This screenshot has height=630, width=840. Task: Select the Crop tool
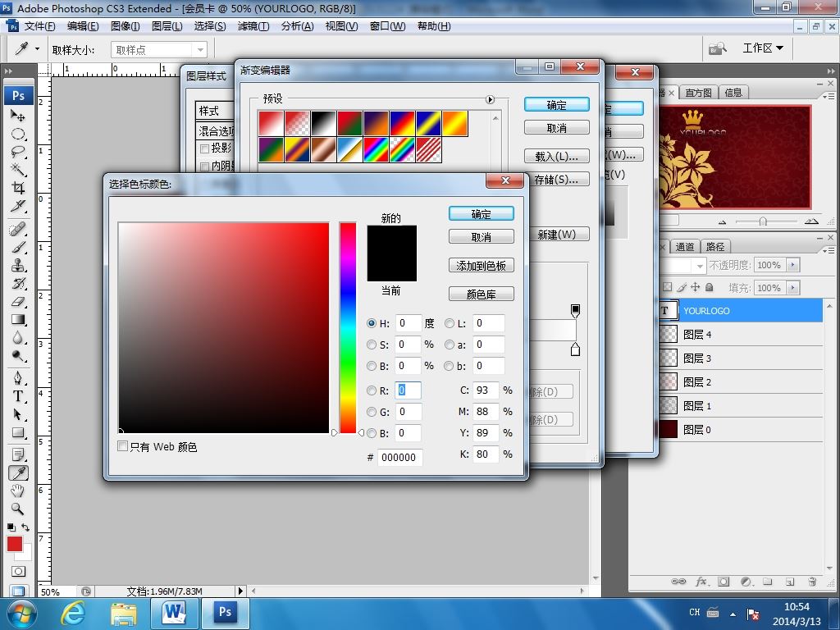[18, 188]
